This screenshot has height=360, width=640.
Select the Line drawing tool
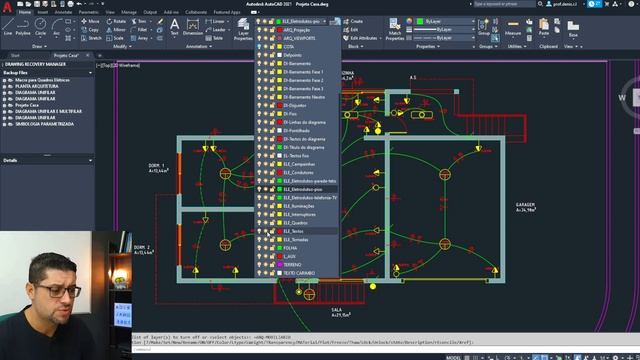coord(8,27)
